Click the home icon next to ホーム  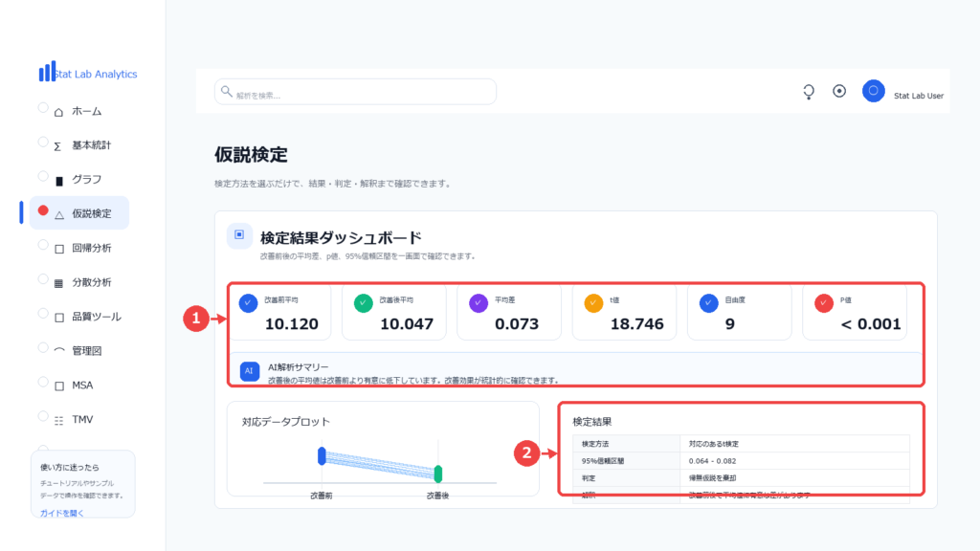(x=58, y=113)
